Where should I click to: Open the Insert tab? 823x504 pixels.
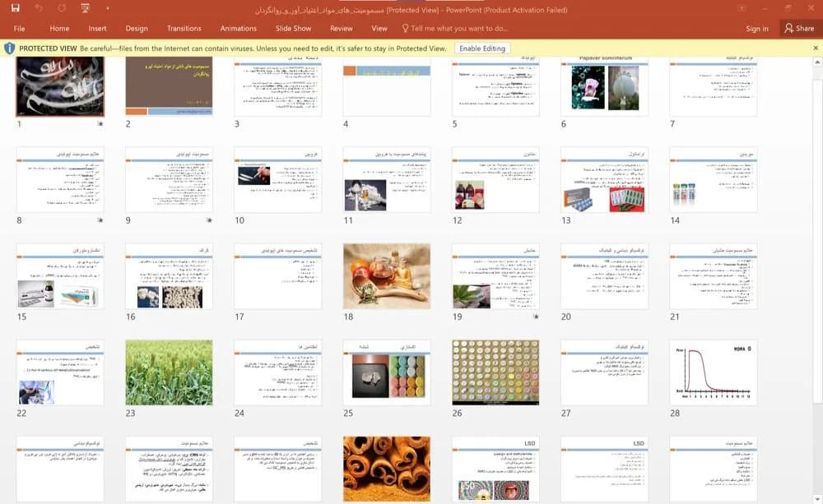[x=97, y=28]
